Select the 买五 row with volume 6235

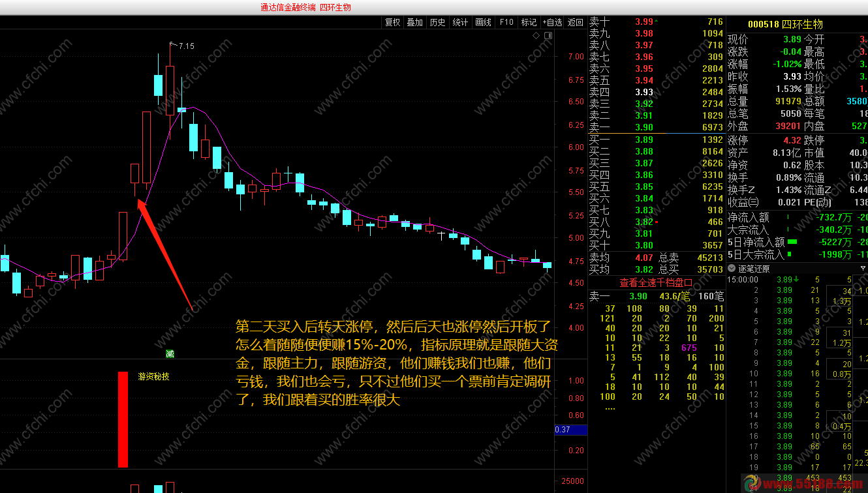656,187
